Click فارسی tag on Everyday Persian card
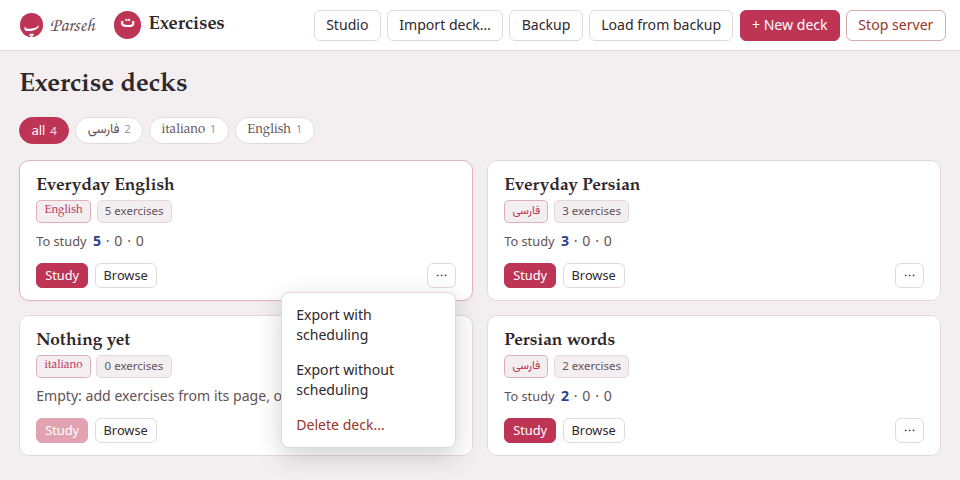Image resolution: width=960 pixels, height=480 pixels. (526, 211)
